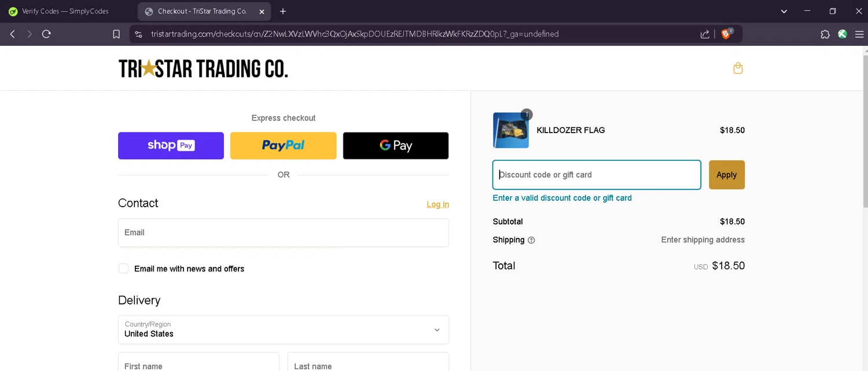Click the Shipping help question mark icon
The height and width of the screenshot is (371, 868).
tap(531, 240)
